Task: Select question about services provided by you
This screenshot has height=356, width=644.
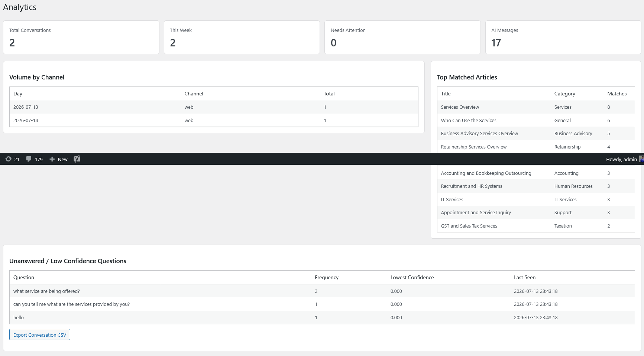Action: [71, 304]
